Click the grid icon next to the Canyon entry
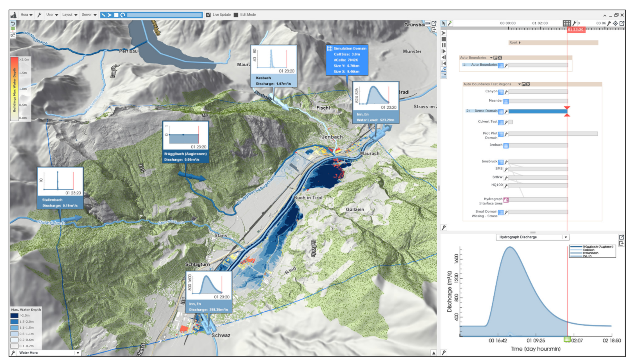 pyautogui.click(x=501, y=92)
